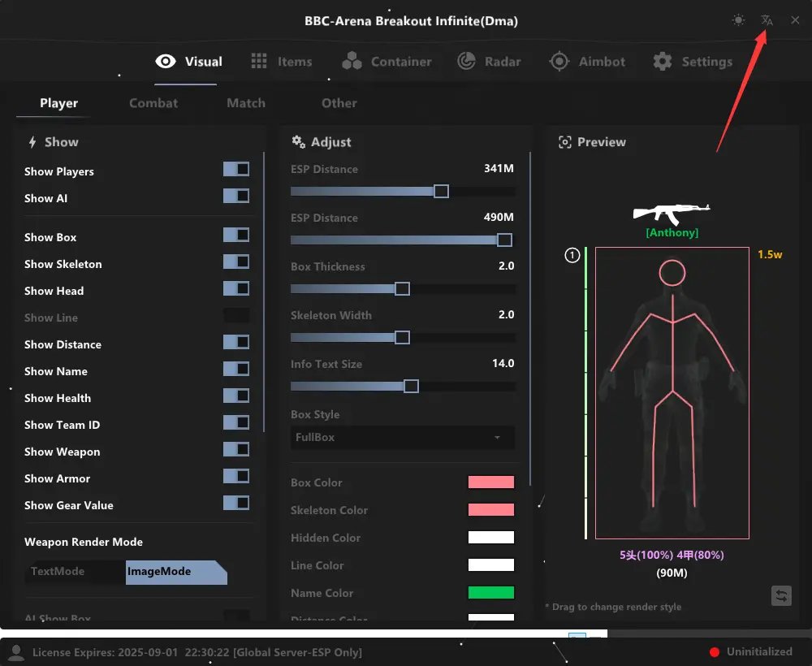Open the Visual tab eye icon
The image size is (812, 666).
(x=166, y=61)
